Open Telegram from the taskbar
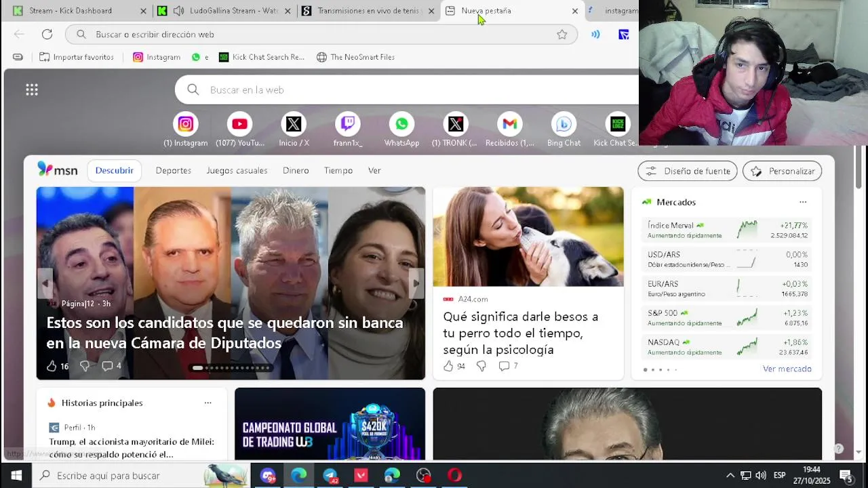The image size is (868, 488). 330,475
